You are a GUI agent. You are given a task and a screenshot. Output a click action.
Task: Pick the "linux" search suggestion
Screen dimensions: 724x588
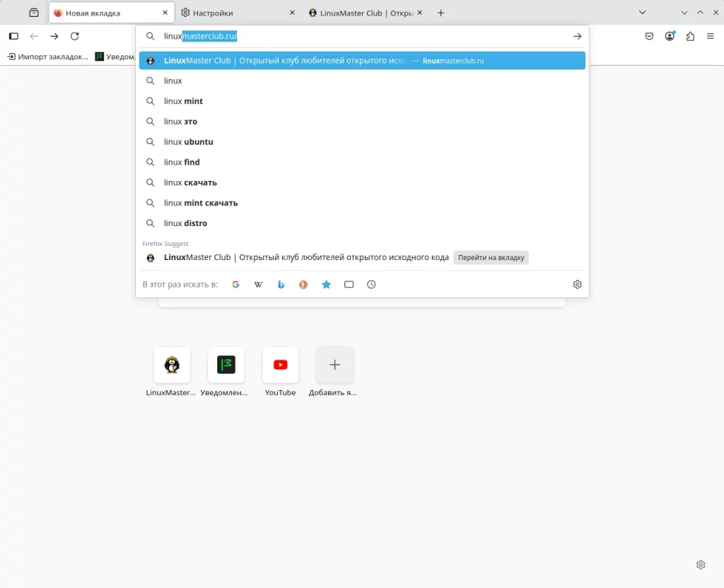[362, 81]
